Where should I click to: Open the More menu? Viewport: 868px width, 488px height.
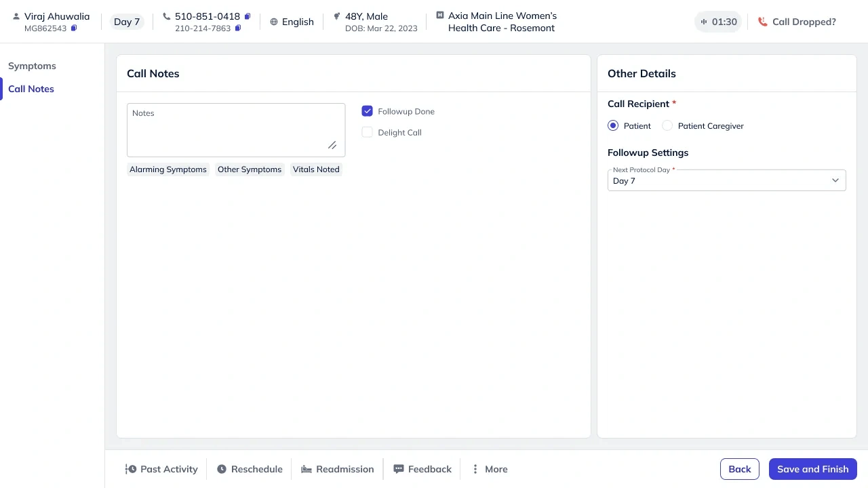click(490, 469)
